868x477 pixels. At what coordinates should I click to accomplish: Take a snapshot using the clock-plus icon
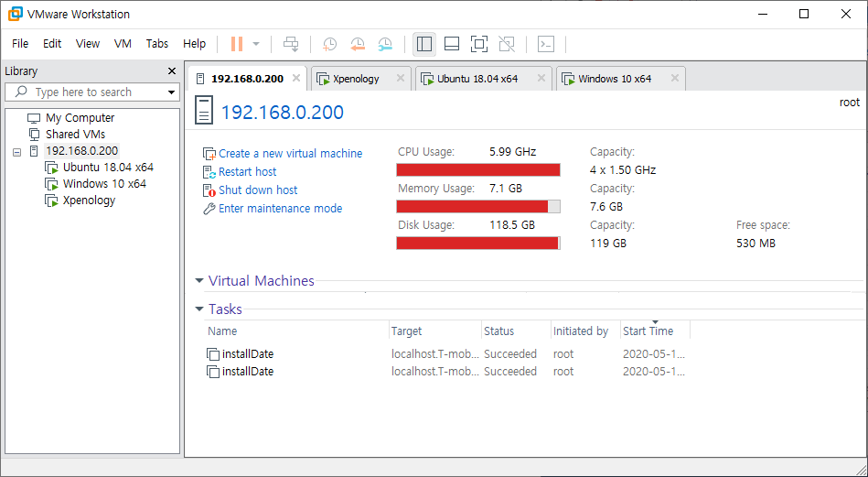point(329,44)
